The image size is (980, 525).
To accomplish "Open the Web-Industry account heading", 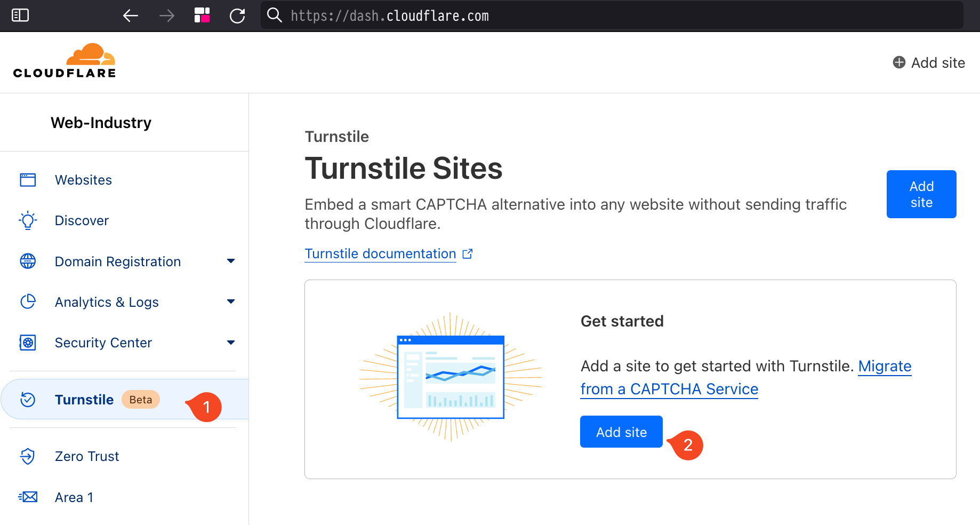I will [x=101, y=123].
